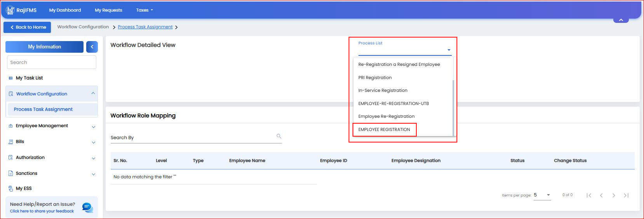Collapse the Workflow Configuration section
This screenshot has height=219, width=644.
click(x=93, y=93)
